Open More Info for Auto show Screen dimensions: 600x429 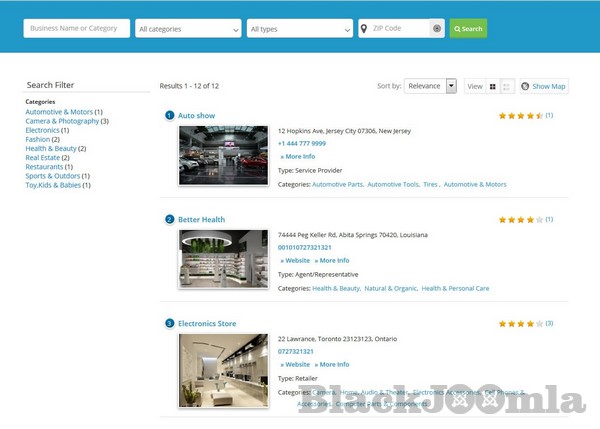[298, 157]
